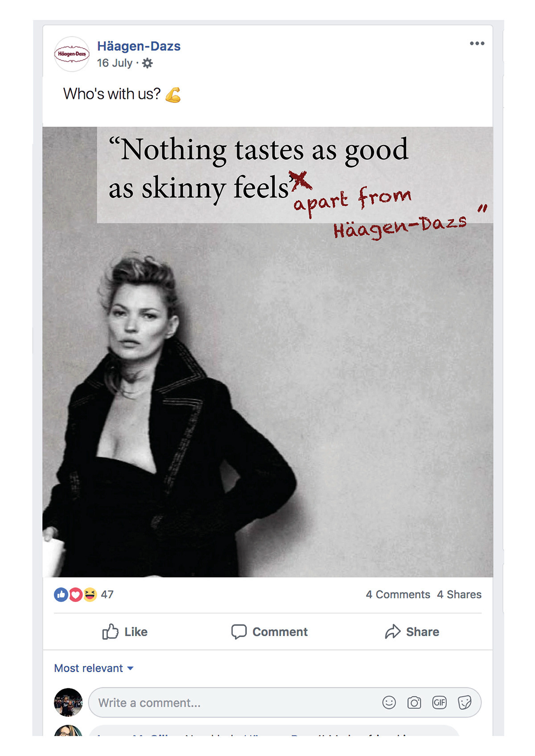Open the Häagen-Dazs page name link
This screenshot has height=756, width=535.
(x=139, y=46)
